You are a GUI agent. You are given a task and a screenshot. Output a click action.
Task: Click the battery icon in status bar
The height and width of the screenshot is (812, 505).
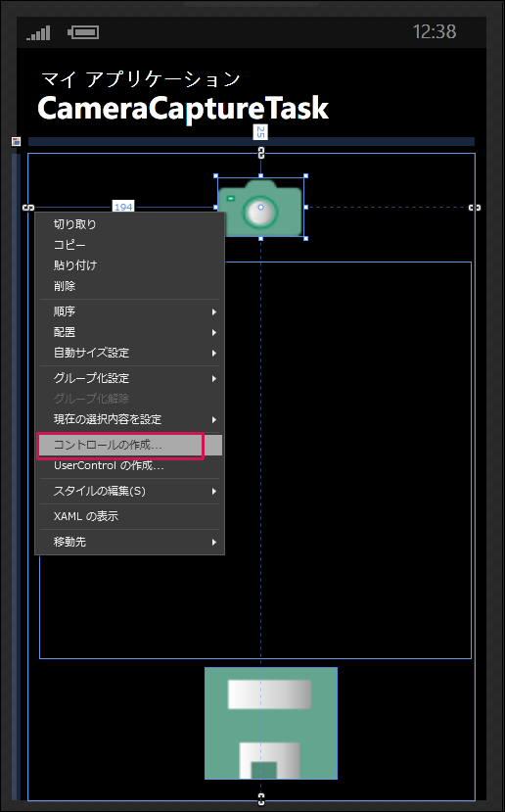[83, 32]
